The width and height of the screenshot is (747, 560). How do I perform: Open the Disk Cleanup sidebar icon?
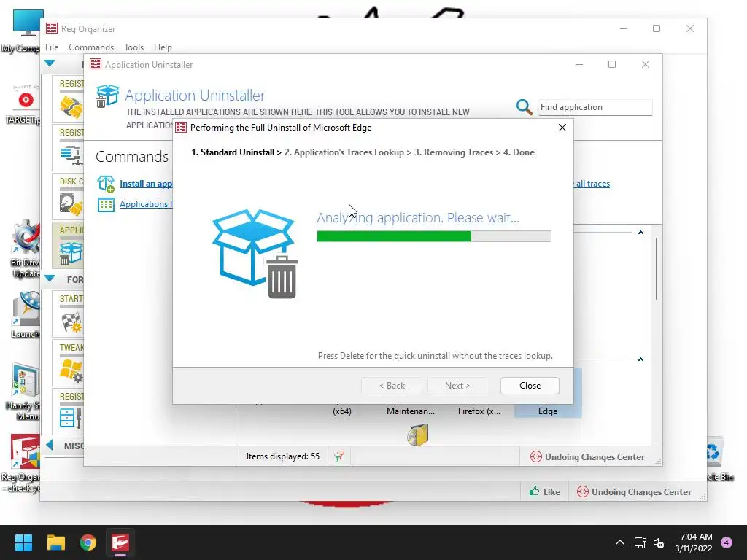click(71, 204)
